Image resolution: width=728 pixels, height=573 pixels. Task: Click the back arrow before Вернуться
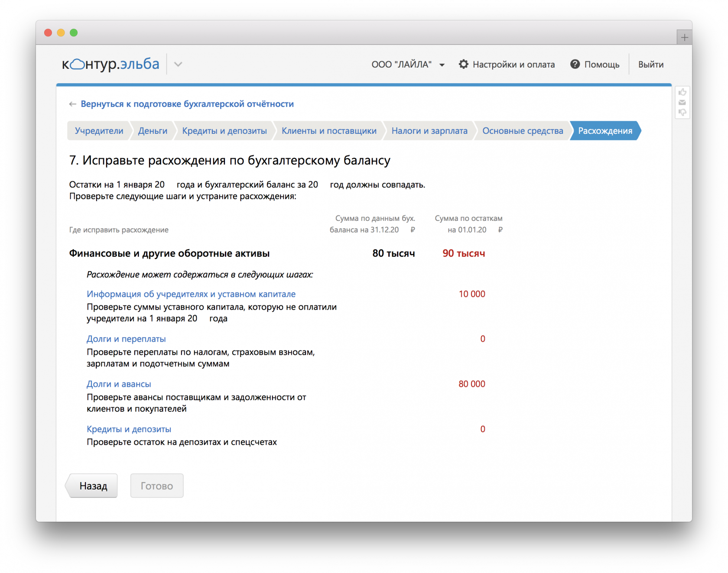72,104
